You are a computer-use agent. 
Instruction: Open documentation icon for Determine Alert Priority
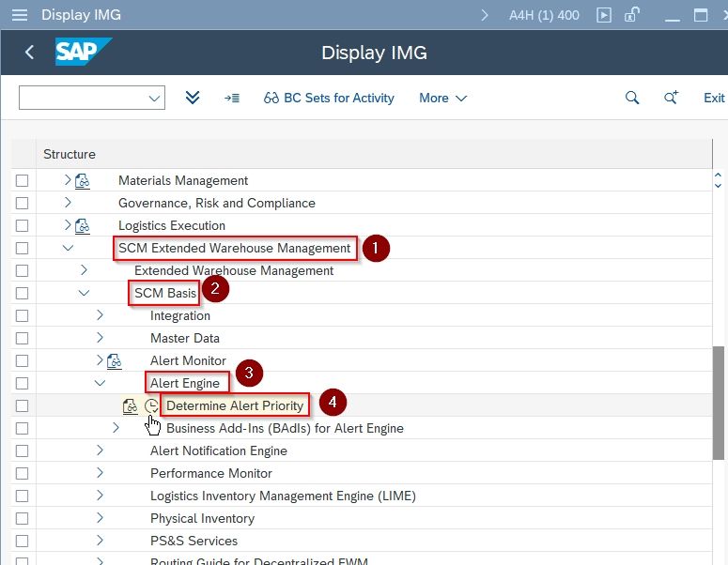pyautogui.click(x=130, y=406)
